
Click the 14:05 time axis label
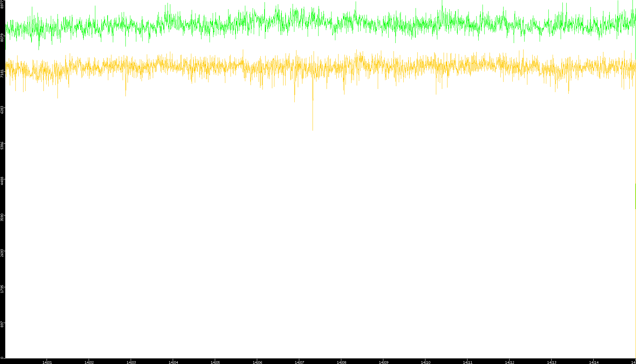(x=215, y=362)
